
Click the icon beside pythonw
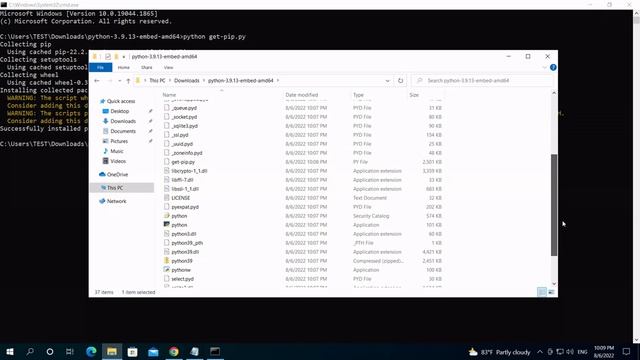167,269
